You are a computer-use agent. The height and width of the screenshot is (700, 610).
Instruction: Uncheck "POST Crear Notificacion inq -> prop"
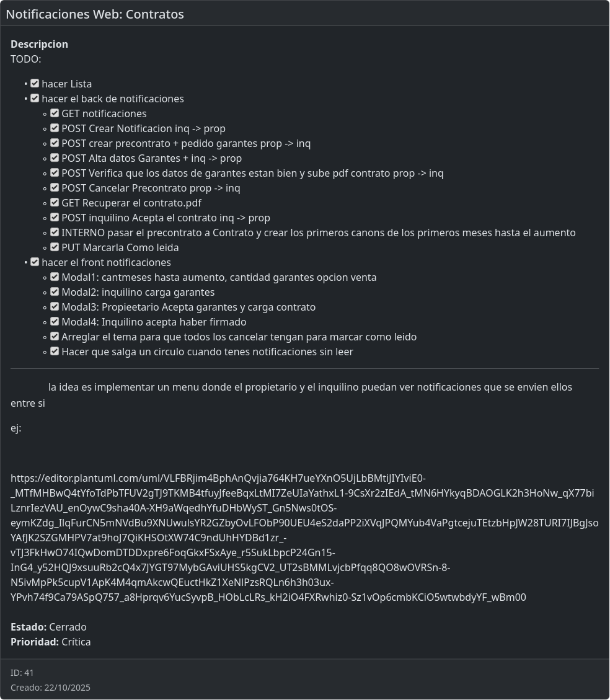tap(55, 128)
